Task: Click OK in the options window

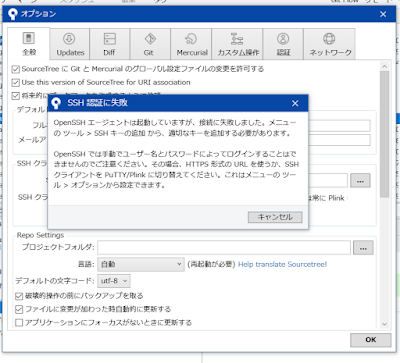Action: (x=371, y=340)
